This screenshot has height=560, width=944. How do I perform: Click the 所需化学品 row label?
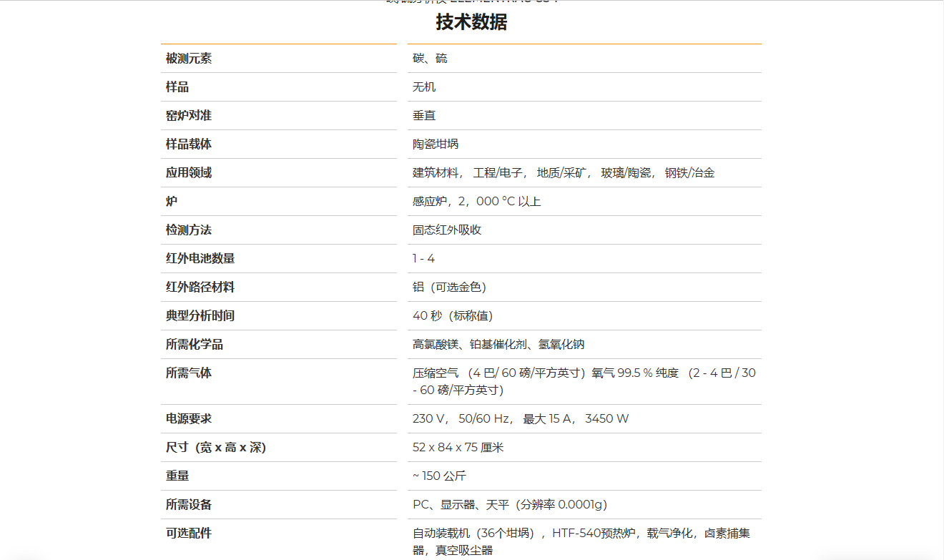point(195,345)
